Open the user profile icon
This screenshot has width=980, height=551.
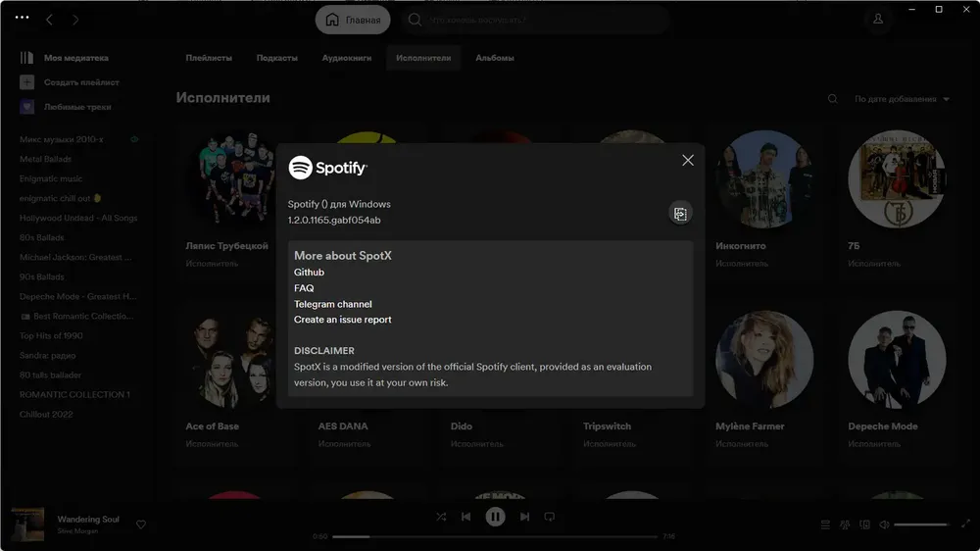pyautogui.click(x=877, y=20)
